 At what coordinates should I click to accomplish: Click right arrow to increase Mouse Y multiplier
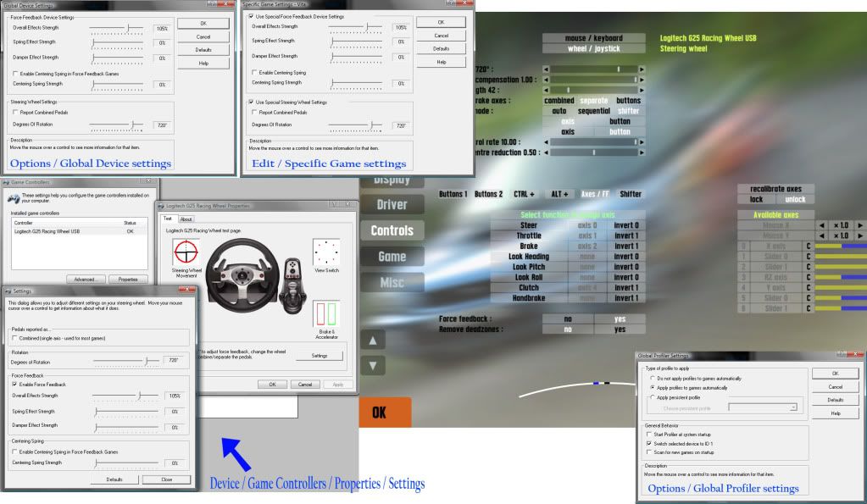click(x=859, y=235)
